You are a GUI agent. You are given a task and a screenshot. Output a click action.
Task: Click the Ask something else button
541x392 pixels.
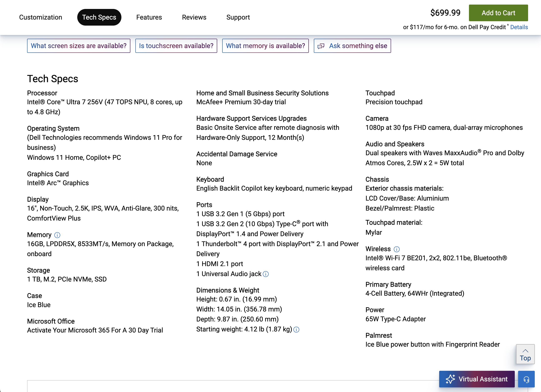coord(352,46)
